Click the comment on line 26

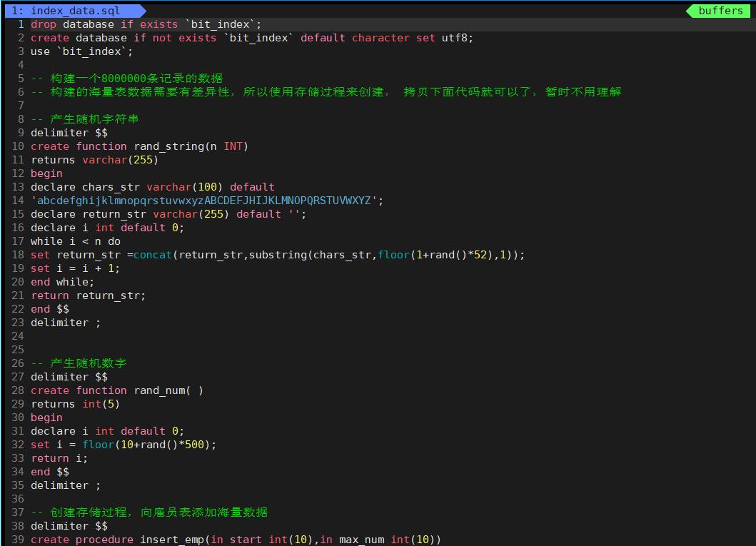[x=79, y=363]
